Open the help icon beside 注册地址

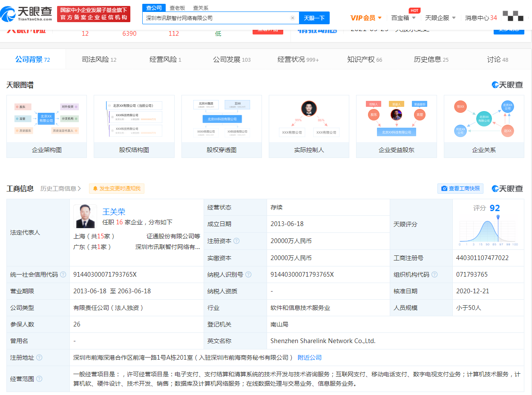(x=39, y=358)
